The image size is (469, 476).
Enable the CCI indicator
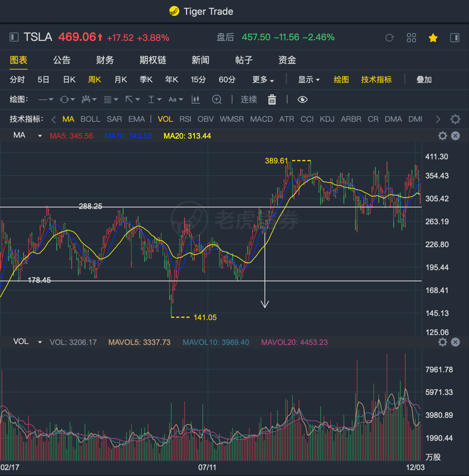(x=307, y=119)
